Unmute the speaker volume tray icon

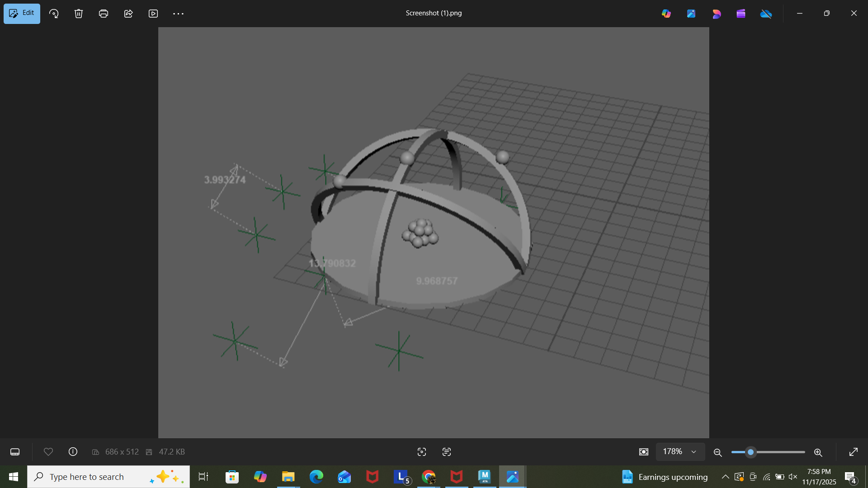[x=793, y=477]
